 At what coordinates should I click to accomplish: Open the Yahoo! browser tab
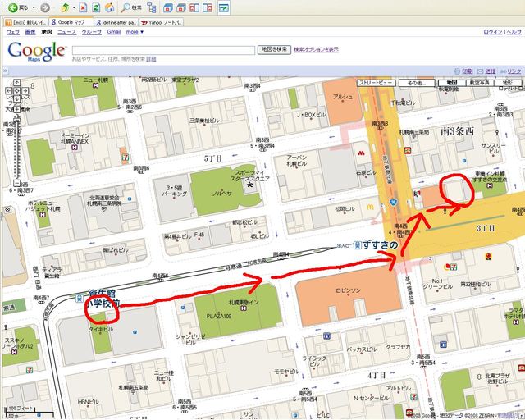pos(162,21)
